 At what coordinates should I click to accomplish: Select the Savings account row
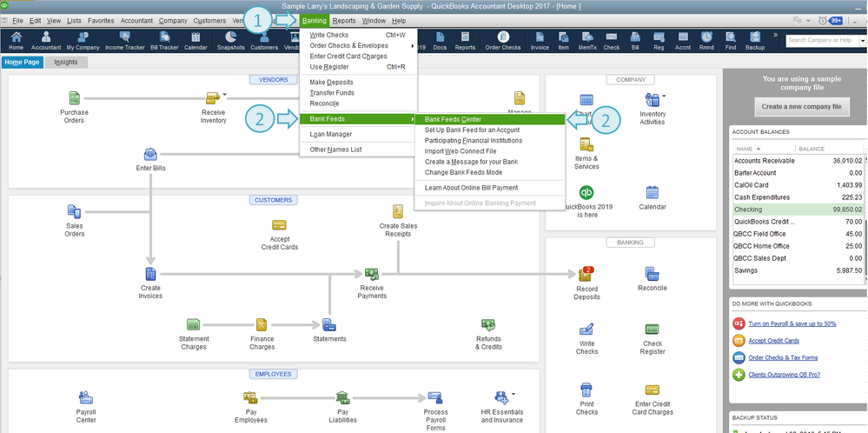pyautogui.click(x=797, y=270)
